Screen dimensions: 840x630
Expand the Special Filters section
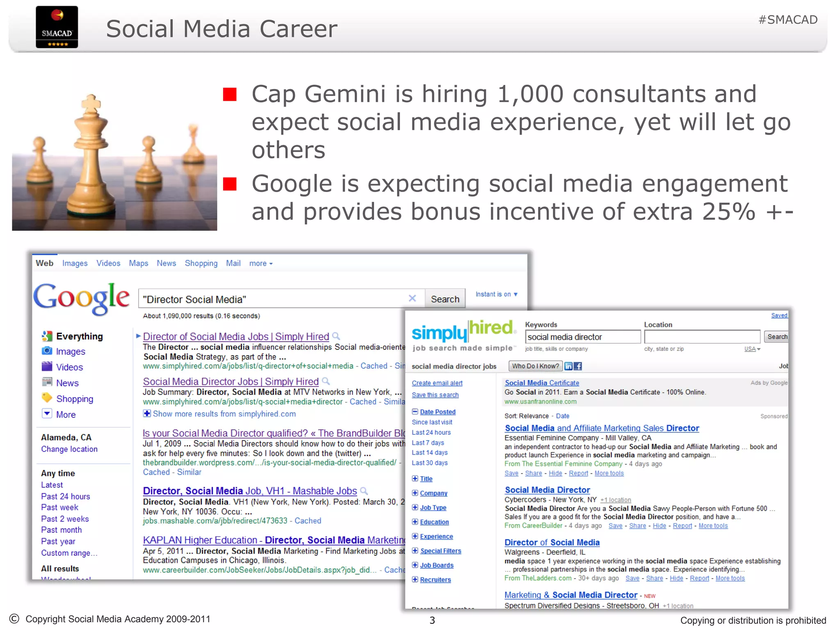(x=415, y=550)
